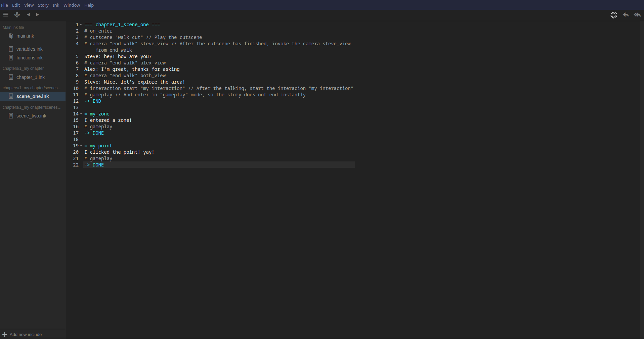
Task: Click the text 'I clicked the point! yay!'
Action: (119, 152)
